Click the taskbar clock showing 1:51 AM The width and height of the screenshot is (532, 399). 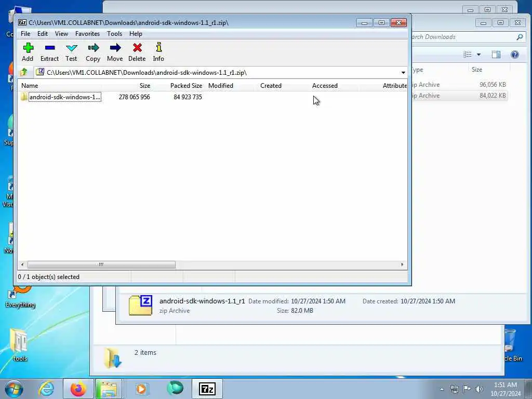click(x=506, y=389)
